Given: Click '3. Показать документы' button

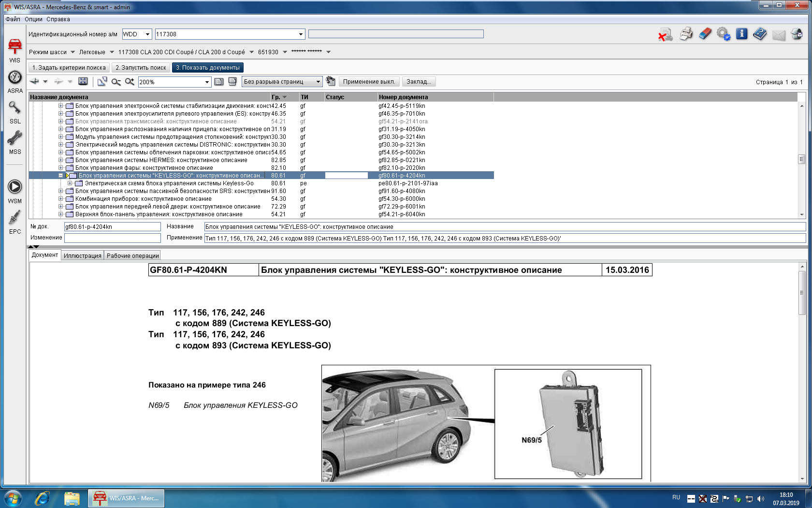Looking at the screenshot, I should (208, 68).
